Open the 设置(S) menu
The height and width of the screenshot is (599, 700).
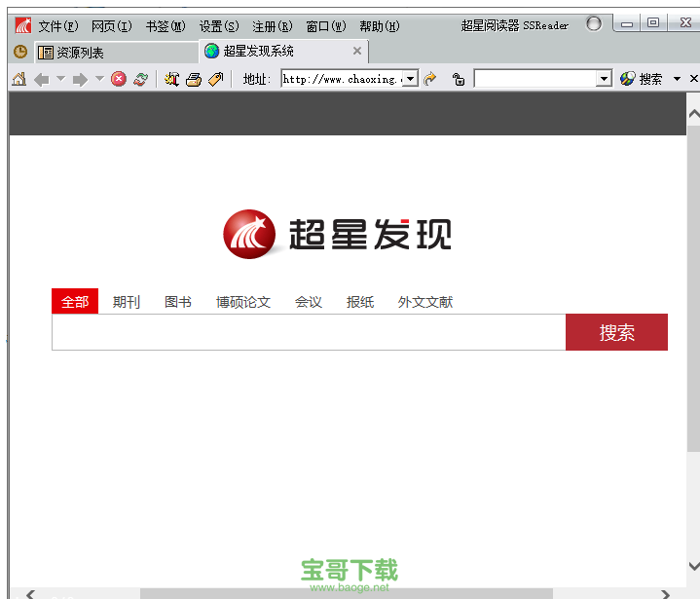coord(218,26)
